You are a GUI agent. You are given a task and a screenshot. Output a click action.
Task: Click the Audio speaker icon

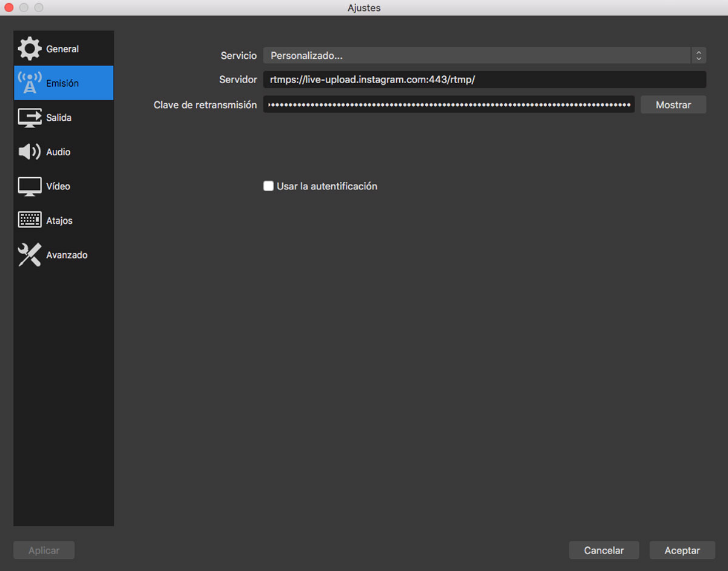tap(30, 152)
